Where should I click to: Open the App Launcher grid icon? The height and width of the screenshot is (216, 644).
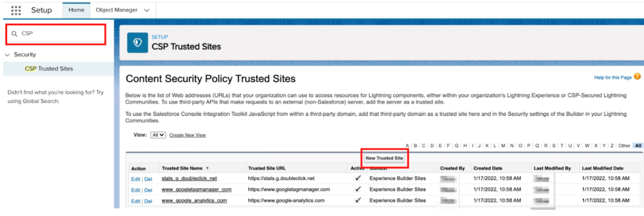(x=16, y=10)
